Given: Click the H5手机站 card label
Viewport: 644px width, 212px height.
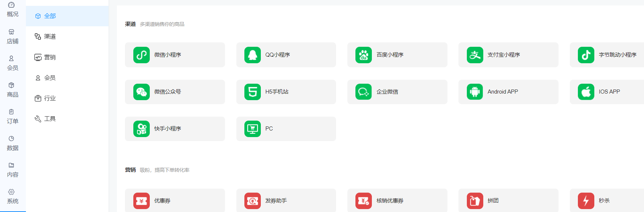Looking at the screenshot, I should click(x=277, y=92).
